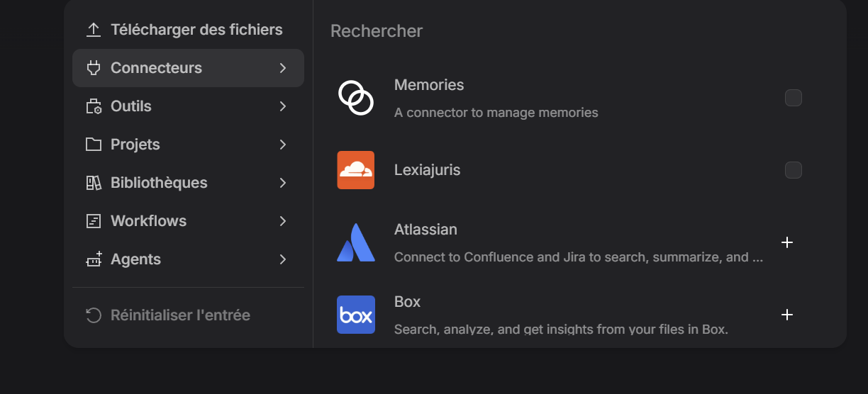Expand the Outils submenu chevron
The width and height of the screenshot is (868, 394).
pyautogui.click(x=283, y=106)
